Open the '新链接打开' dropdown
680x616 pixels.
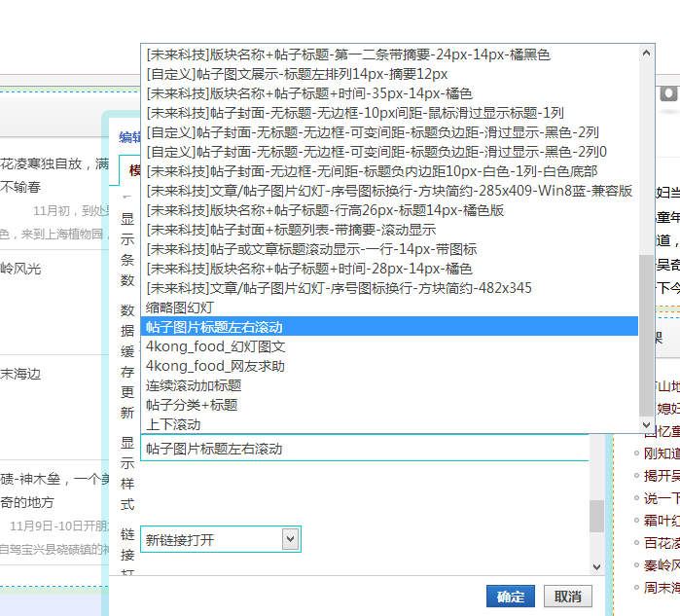[221, 540]
